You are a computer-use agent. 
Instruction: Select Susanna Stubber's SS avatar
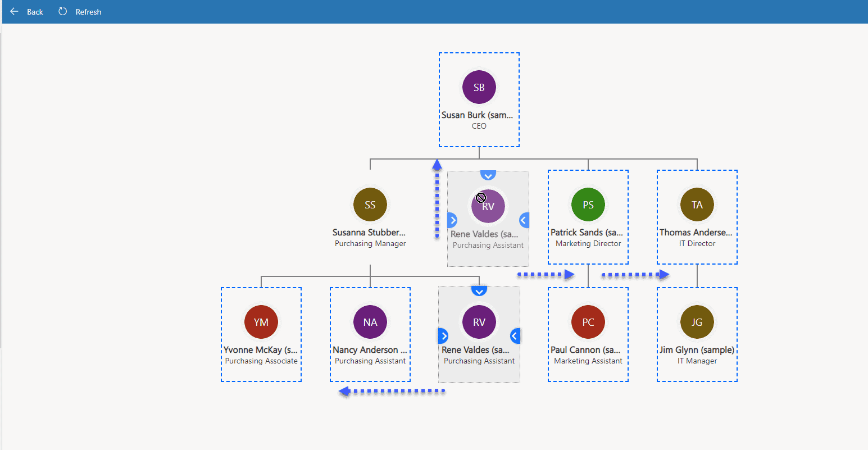pyautogui.click(x=370, y=205)
